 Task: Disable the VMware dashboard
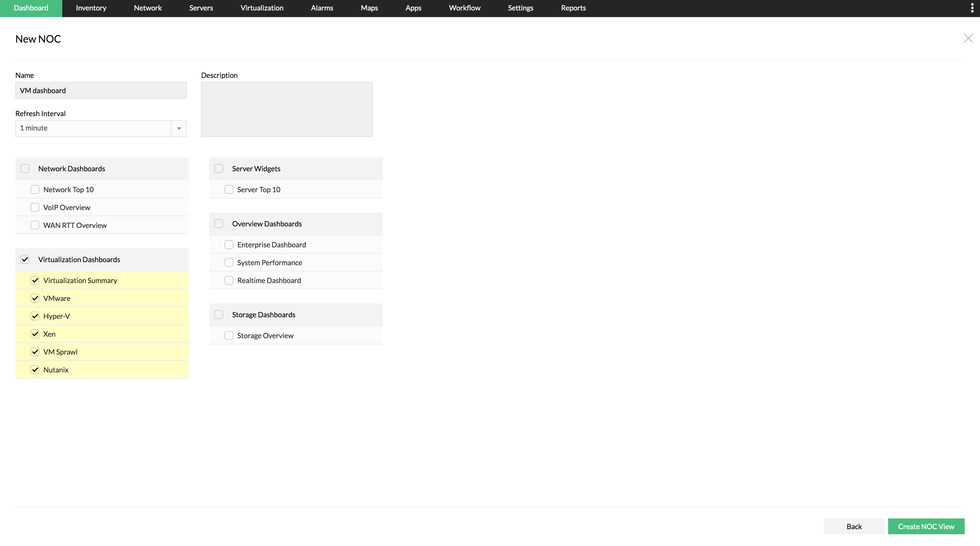click(35, 298)
